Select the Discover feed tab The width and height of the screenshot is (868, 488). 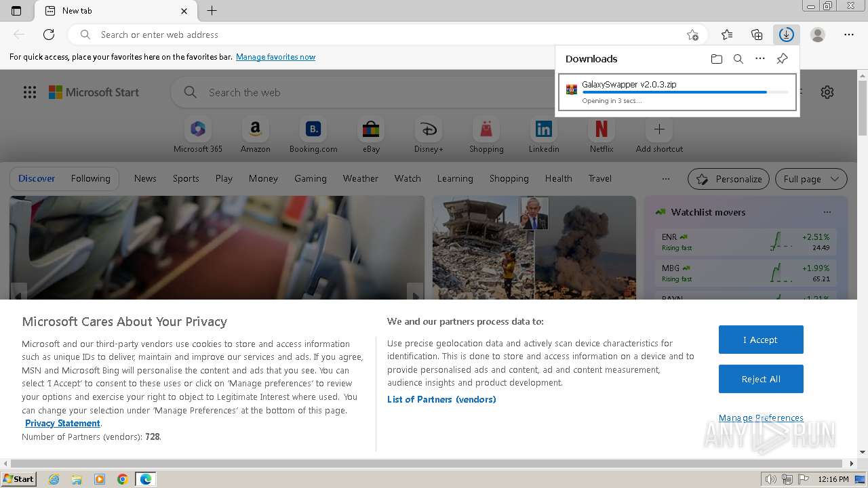point(37,178)
